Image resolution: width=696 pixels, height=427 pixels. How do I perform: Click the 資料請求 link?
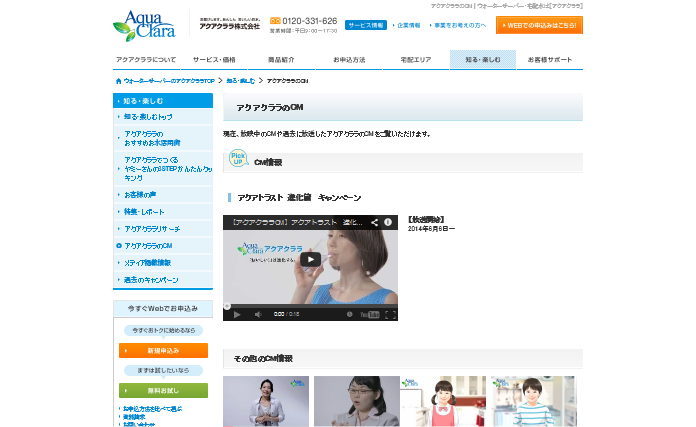coord(134,417)
